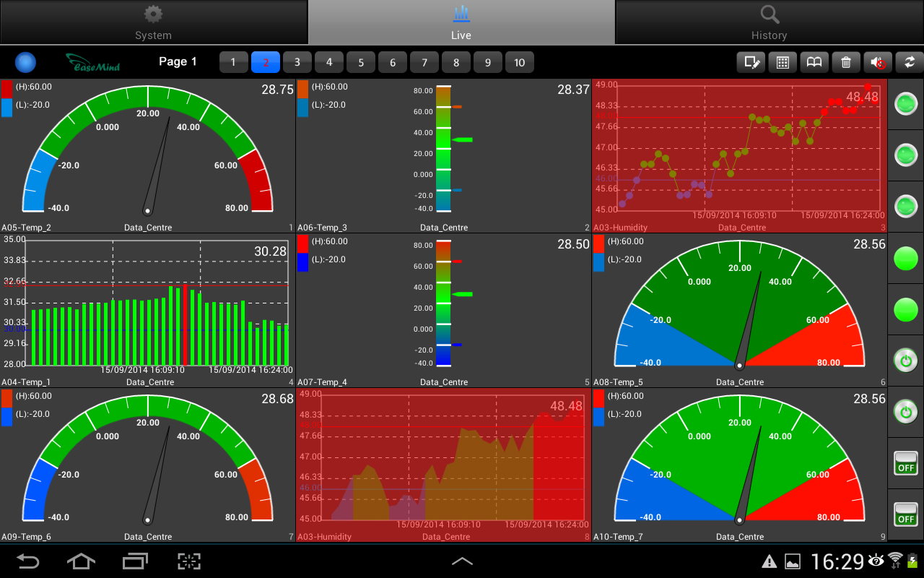Image resolution: width=924 pixels, height=578 pixels.
Task: Toggle the muted alarm speaker icon
Action: 878,62
